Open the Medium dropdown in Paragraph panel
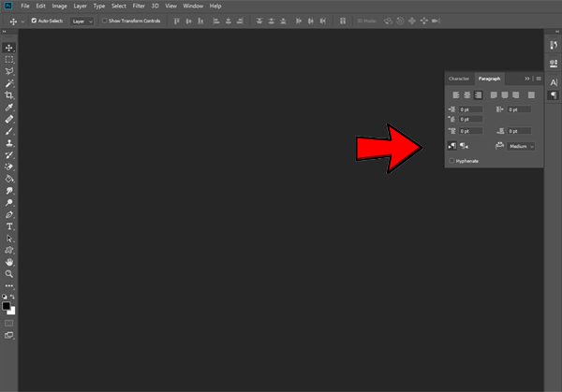 pyautogui.click(x=521, y=146)
